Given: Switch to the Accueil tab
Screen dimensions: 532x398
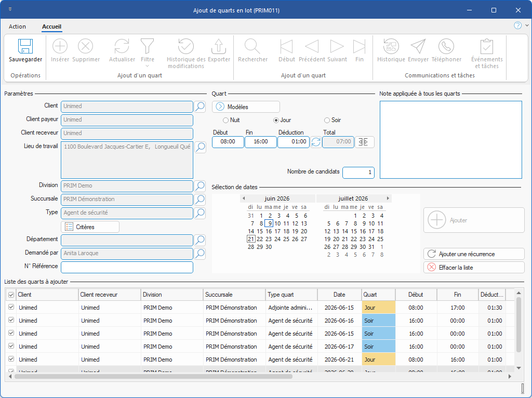Looking at the screenshot, I should 51,26.
